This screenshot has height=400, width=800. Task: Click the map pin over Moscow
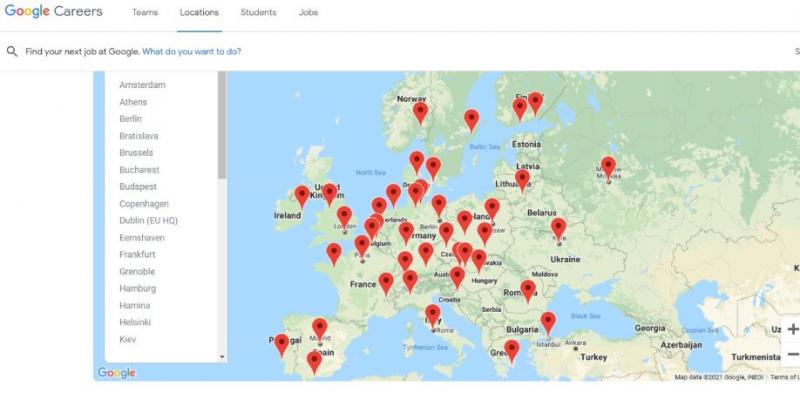[x=608, y=168]
